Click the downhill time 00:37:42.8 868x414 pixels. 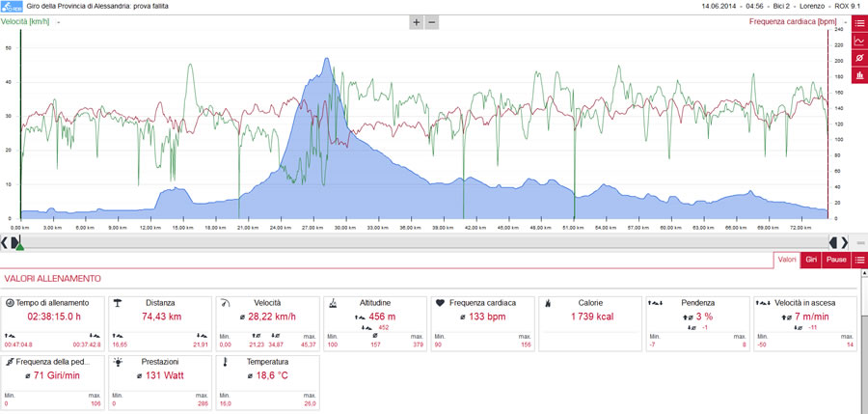click(88, 345)
